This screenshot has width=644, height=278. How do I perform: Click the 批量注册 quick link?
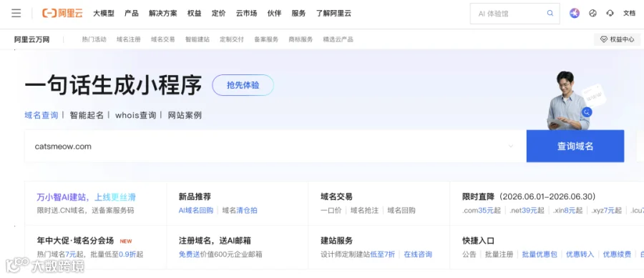click(499, 254)
